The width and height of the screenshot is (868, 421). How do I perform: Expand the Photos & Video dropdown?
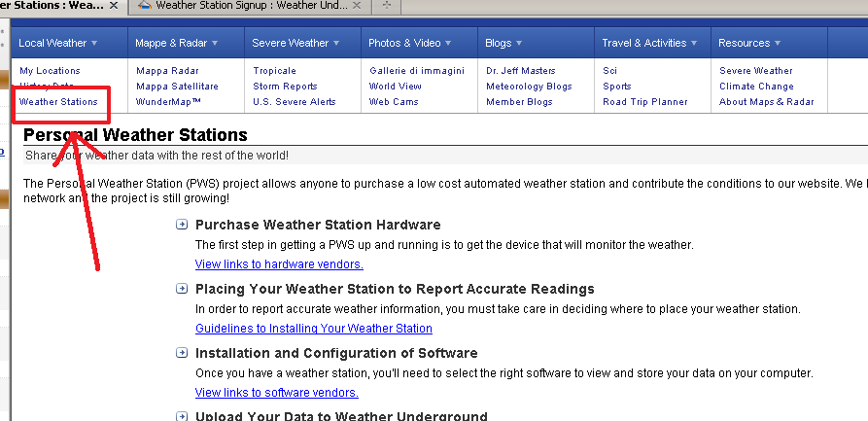[x=409, y=43]
